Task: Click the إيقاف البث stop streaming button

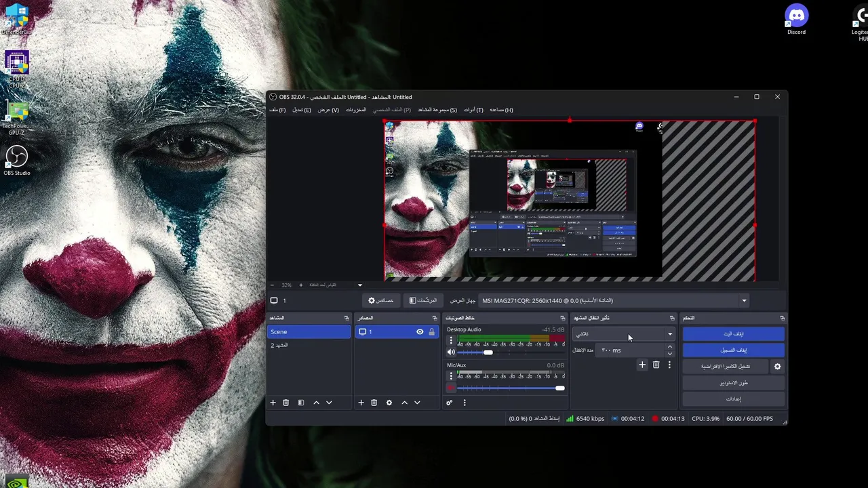Action: [x=734, y=334]
